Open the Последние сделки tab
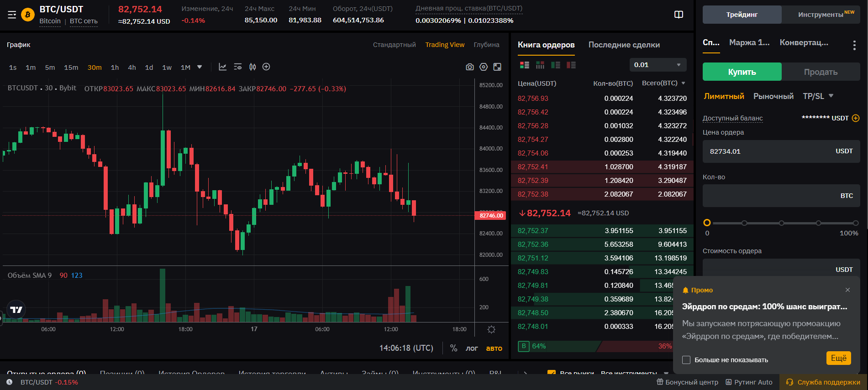This screenshot has height=390, width=868. tap(624, 45)
